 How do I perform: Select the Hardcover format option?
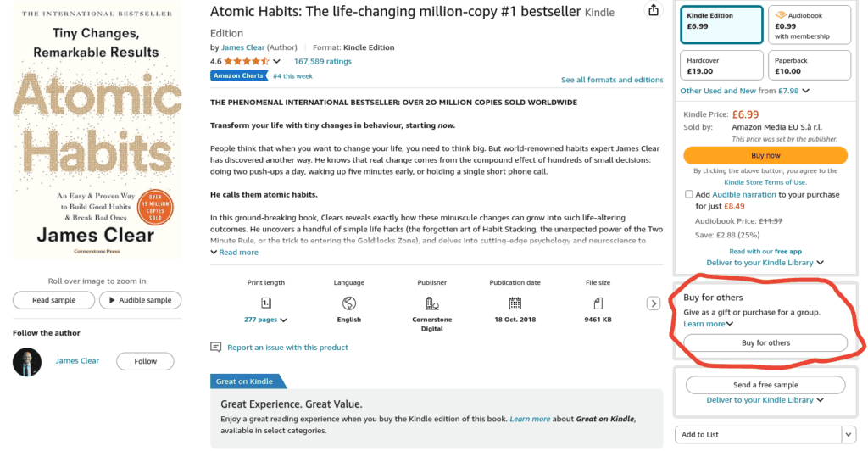(x=721, y=65)
